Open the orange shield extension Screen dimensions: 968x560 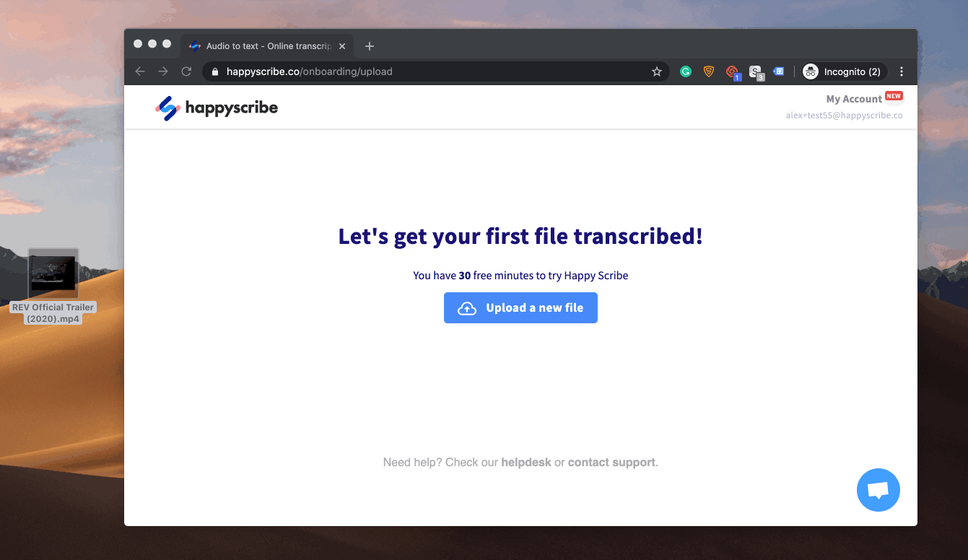(709, 71)
